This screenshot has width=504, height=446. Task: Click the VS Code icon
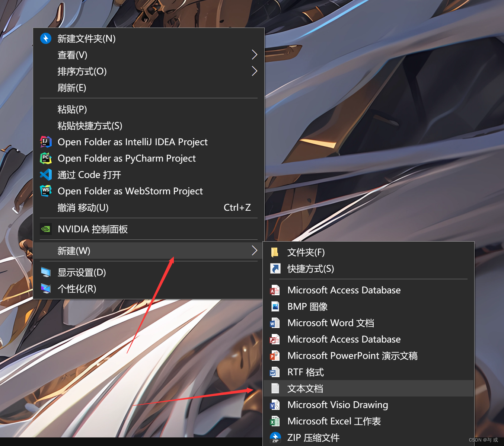(46, 175)
